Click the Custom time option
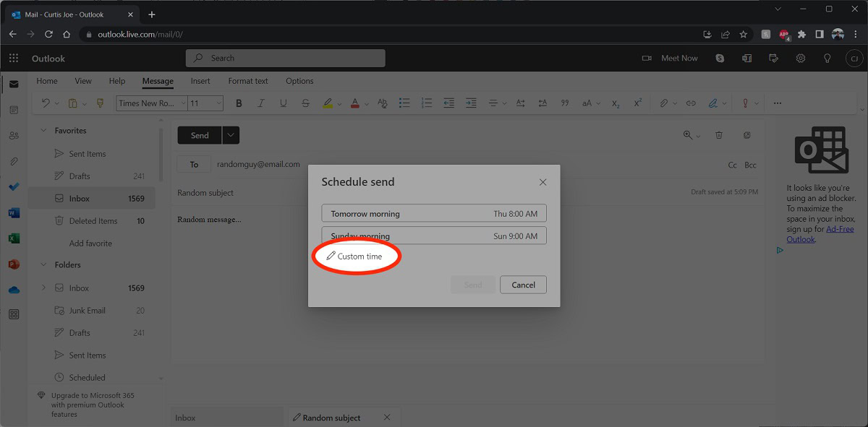 (354, 256)
